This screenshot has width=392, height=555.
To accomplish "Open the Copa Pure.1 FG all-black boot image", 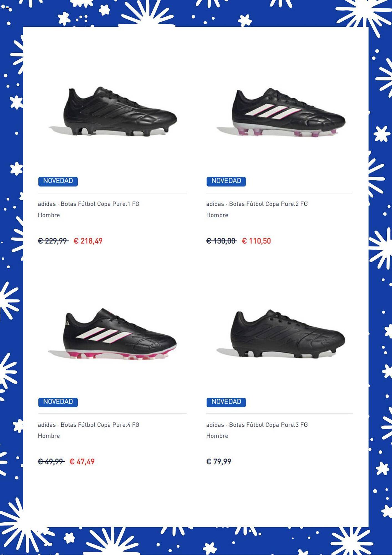I will (x=112, y=112).
